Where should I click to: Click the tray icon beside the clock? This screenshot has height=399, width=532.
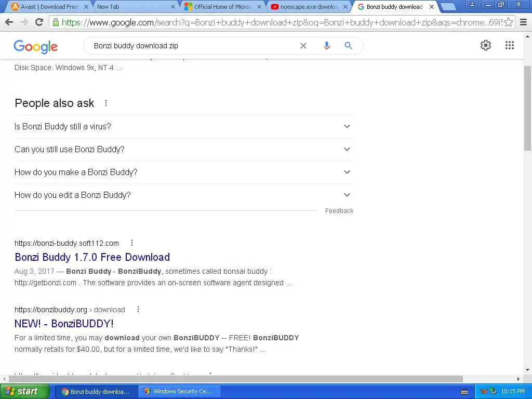pos(494,392)
